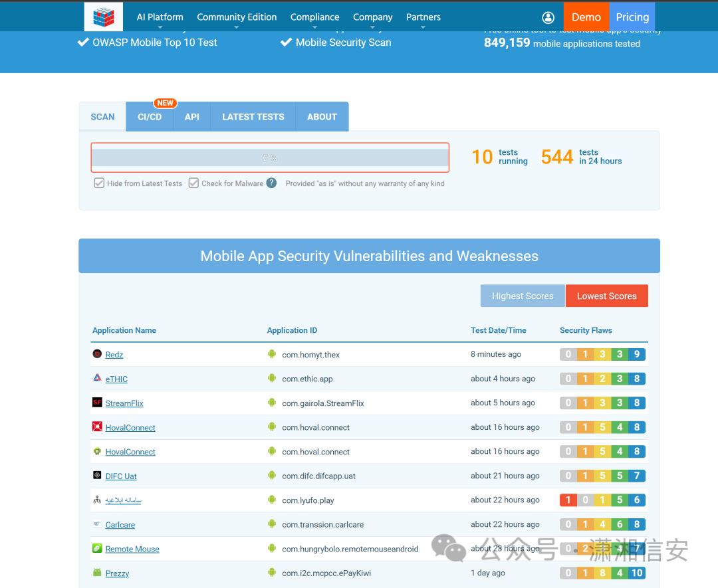
Task: Click the Prezzy app icon
Action: pos(97,573)
